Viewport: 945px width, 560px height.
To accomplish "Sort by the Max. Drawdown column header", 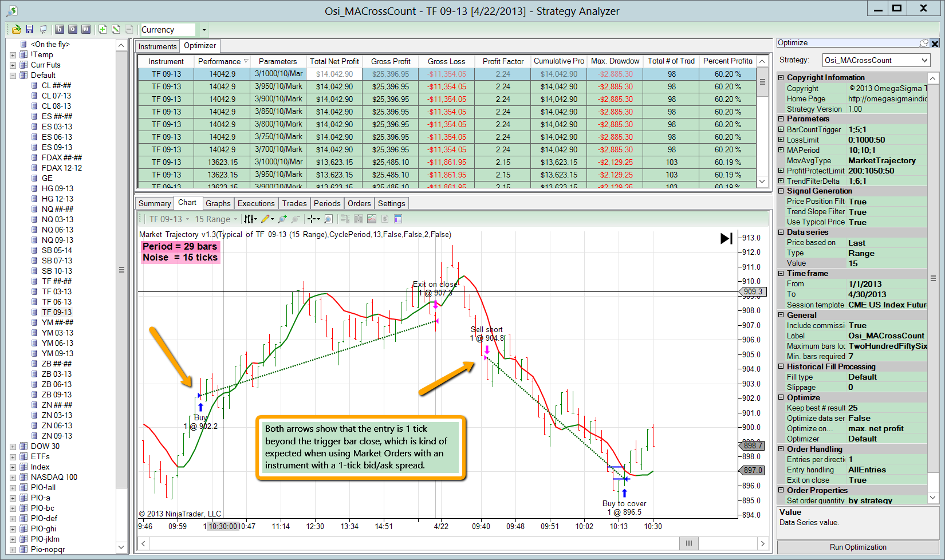I will (615, 61).
